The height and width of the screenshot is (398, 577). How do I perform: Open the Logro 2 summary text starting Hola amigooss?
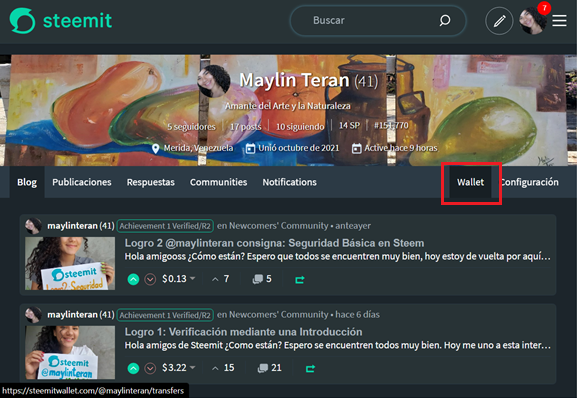pyautogui.click(x=337, y=256)
